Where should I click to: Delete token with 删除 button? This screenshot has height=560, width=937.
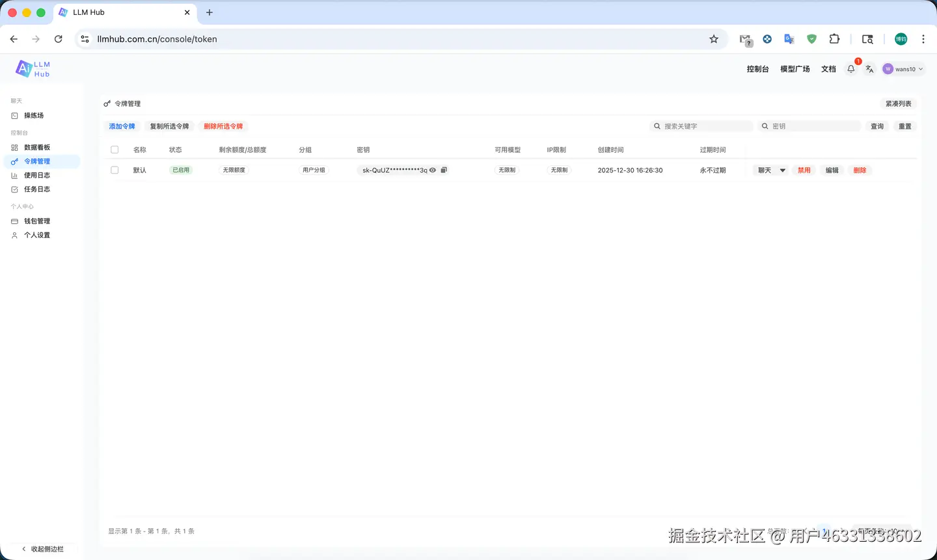[x=860, y=170]
